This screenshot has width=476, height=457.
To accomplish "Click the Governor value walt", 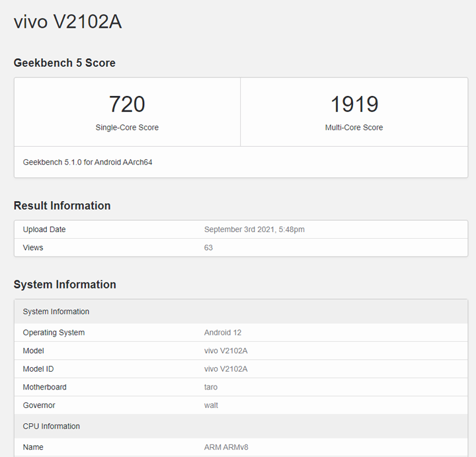I will pos(211,405).
